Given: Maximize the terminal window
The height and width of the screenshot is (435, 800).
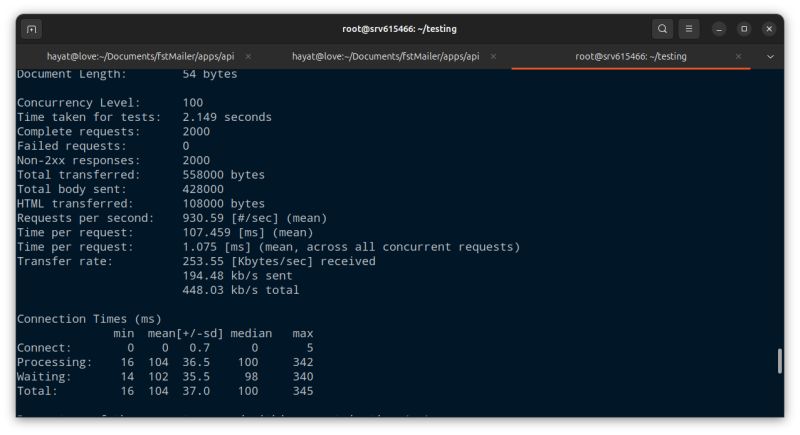Looking at the screenshot, I should [744, 29].
